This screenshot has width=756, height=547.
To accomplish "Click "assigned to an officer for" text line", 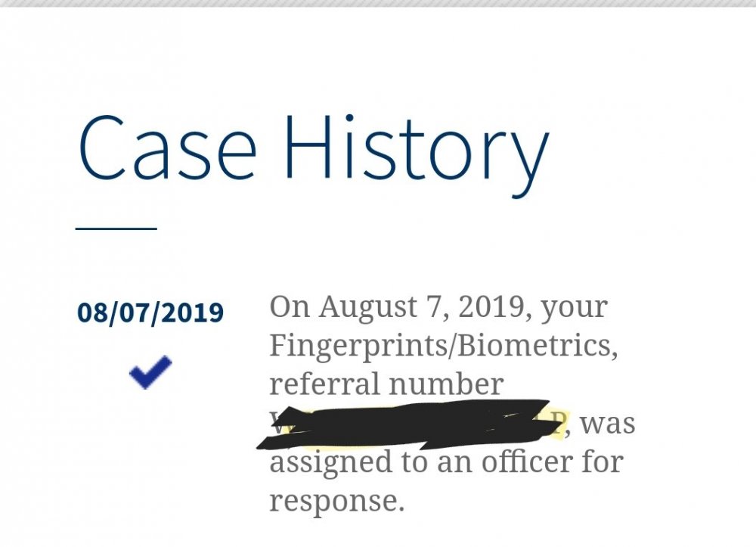I will coord(446,462).
